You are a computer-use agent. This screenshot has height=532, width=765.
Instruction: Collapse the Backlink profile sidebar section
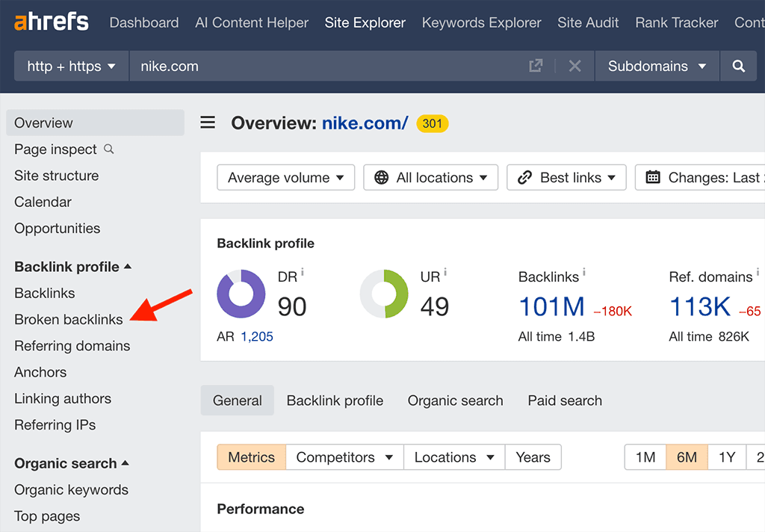pos(72,267)
